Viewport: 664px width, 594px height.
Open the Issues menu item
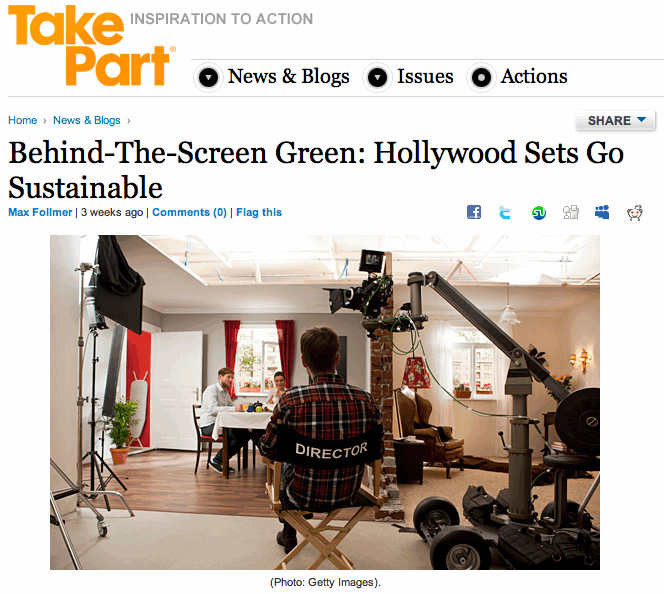(425, 77)
